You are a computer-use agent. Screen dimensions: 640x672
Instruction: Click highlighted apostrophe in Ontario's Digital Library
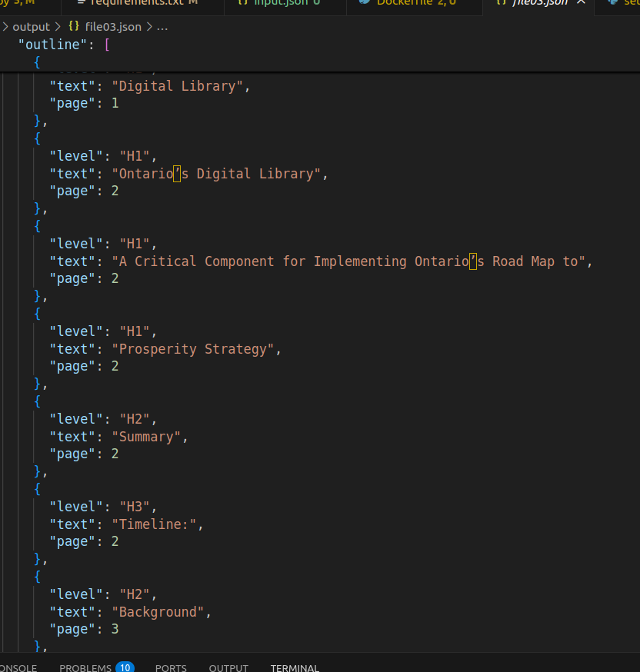[177, 174]
